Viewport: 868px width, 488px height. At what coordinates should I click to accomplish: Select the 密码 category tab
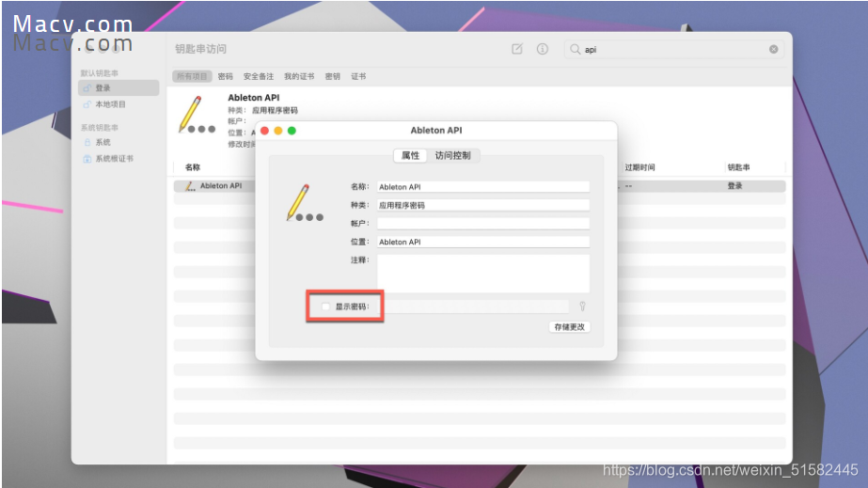[x=226, y=76]
